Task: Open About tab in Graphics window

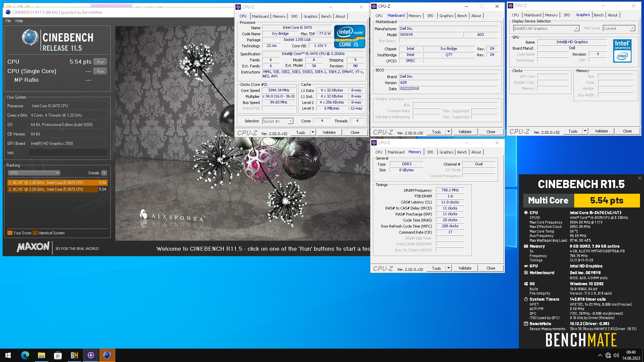Action: (612, 15)
